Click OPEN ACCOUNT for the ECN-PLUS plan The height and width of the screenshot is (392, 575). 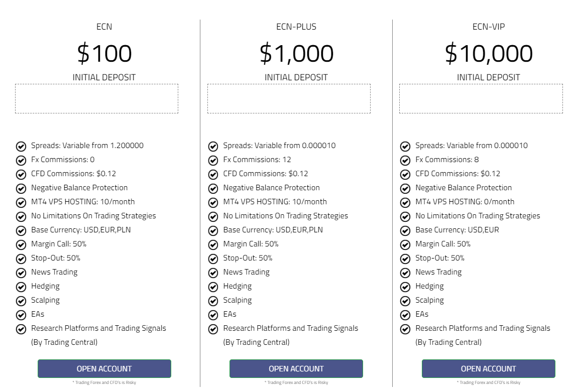click(x=296, y=368)
